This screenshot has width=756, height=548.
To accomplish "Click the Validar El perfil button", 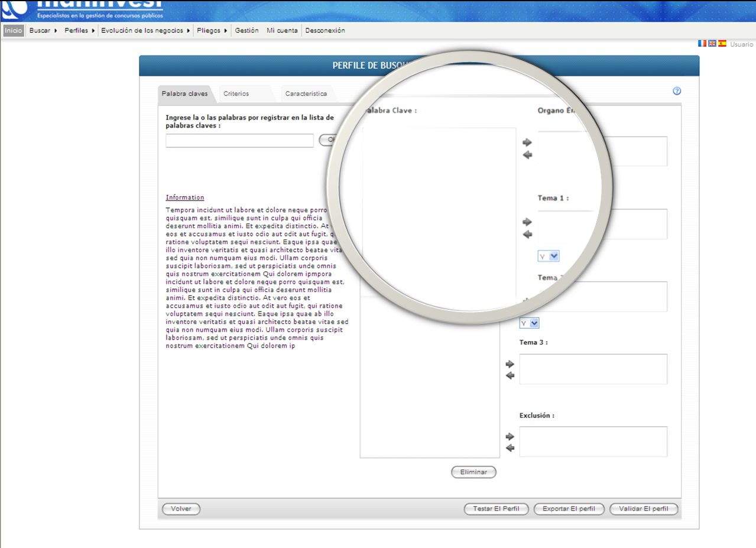I will pos(644,509).
